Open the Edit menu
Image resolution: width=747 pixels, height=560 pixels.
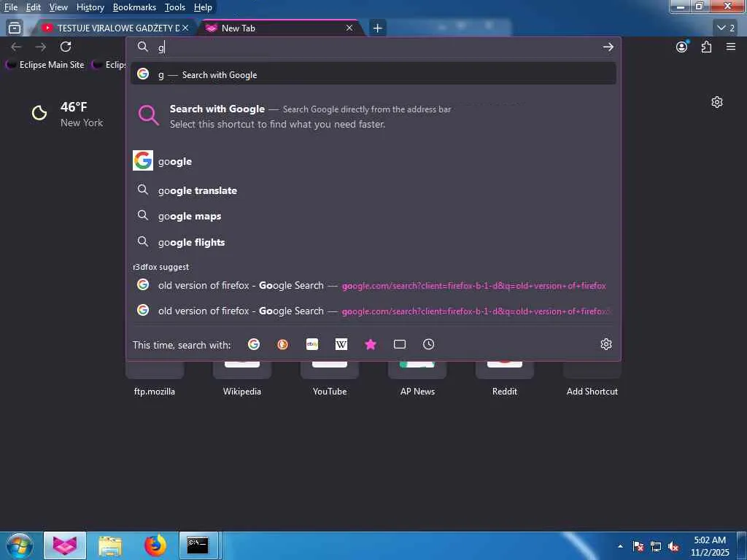(x=33, y=7)
